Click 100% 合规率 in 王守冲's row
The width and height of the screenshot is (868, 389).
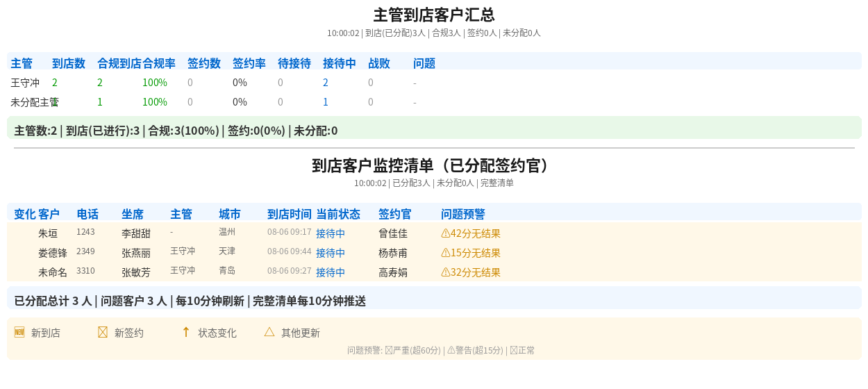tap(155, 83)
